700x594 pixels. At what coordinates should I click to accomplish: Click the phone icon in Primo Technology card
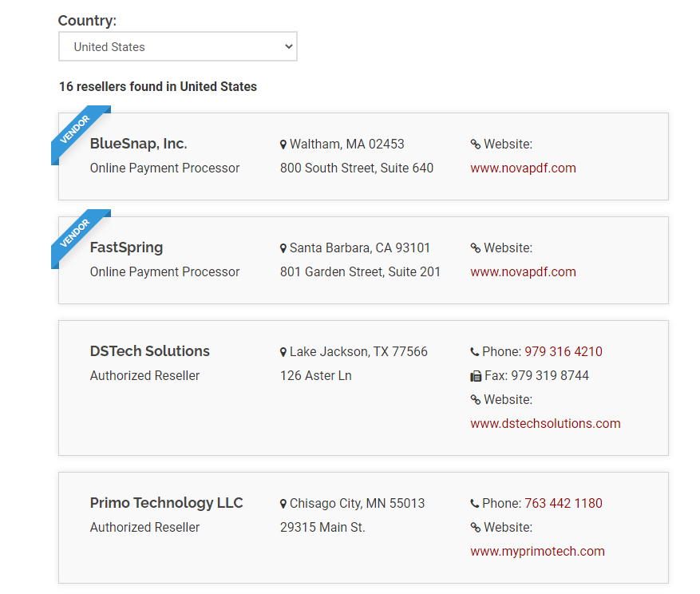click(x=475, y=504)
